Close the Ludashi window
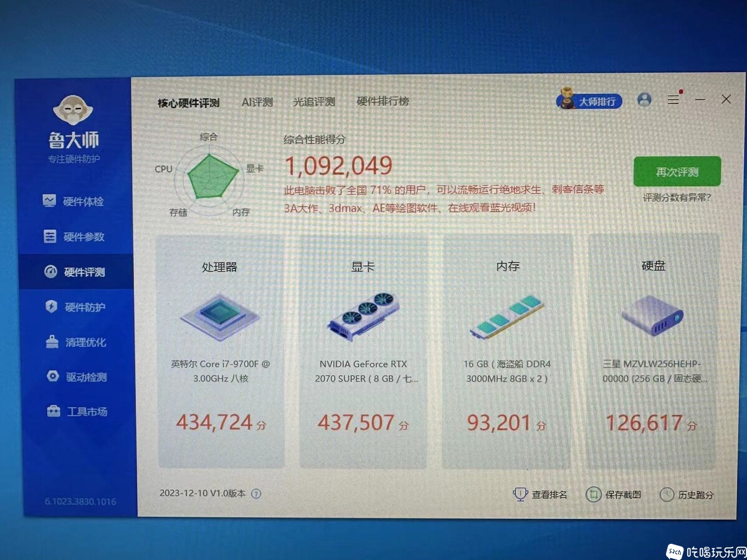Viewport: 747px width, 560px height. 726,99
